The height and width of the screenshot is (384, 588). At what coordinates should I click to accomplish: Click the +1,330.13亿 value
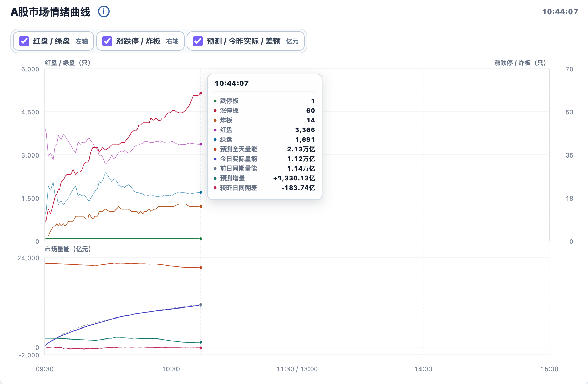point(294,178)
